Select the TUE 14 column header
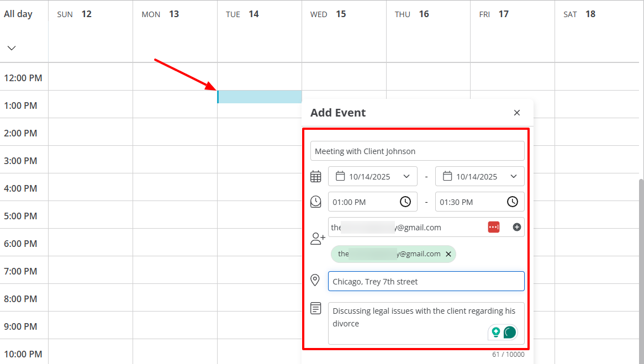The image size is (644, 364). [x=243, y=14]
